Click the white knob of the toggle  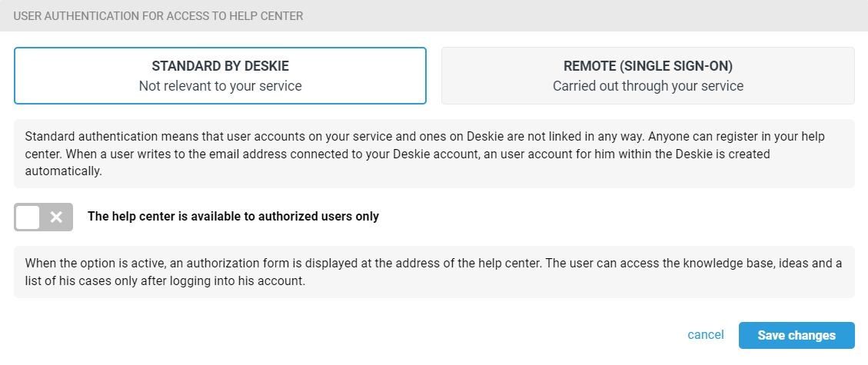coord(28,217)
